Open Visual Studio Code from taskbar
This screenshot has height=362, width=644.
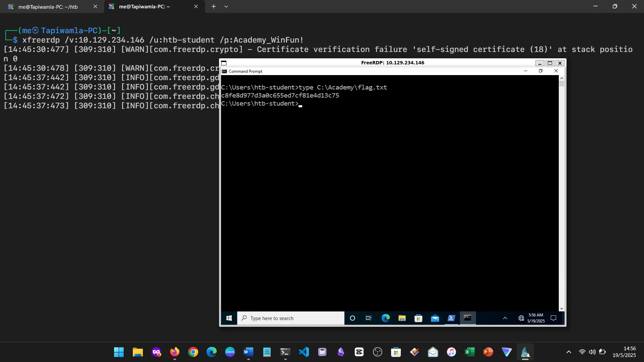tap(304, 352)
